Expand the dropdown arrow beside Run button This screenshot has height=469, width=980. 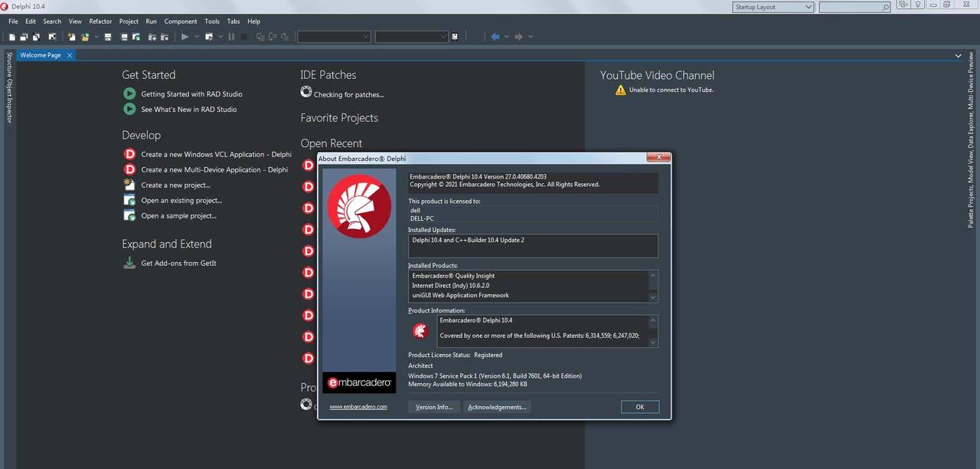[x=197, y=37]
